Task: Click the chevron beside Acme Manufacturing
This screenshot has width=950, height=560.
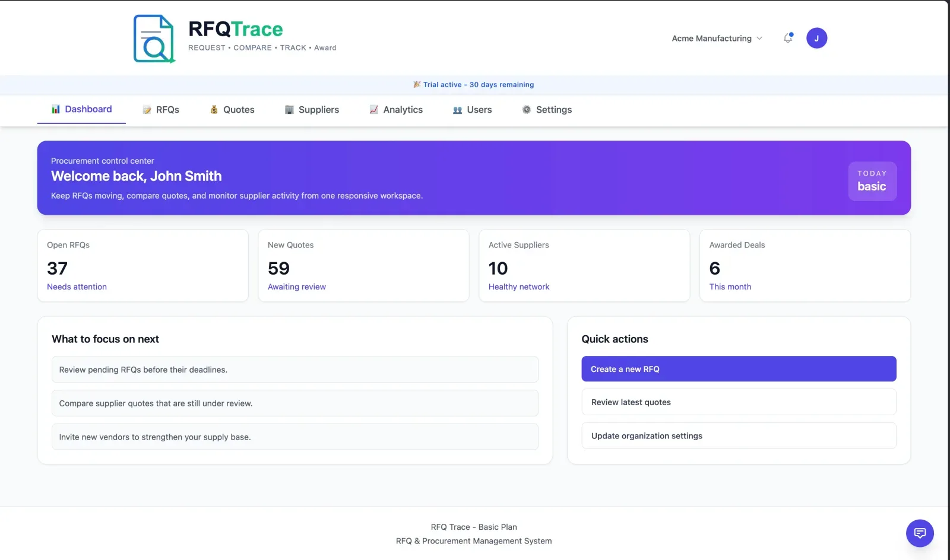Action: (759, 38)
